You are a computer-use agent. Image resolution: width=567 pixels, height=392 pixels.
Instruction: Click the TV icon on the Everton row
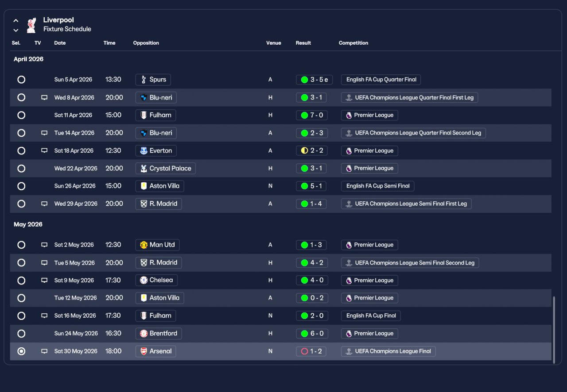44,150
